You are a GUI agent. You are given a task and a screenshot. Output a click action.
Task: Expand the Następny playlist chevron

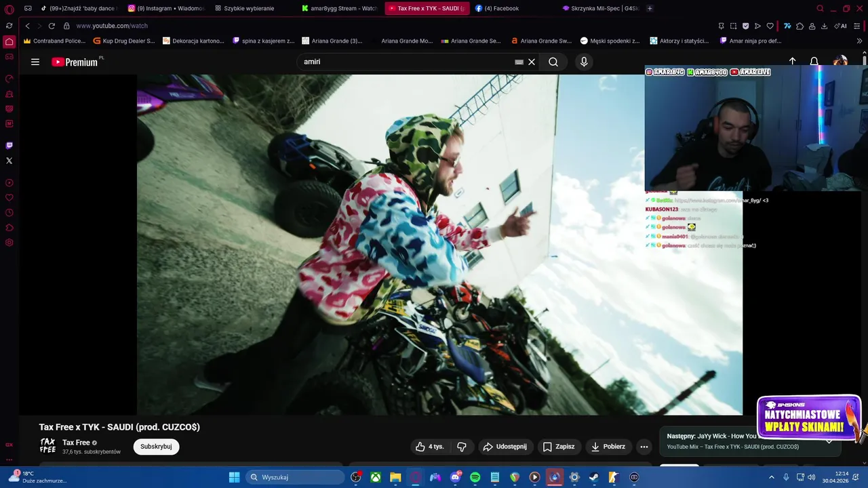(829, 441)
